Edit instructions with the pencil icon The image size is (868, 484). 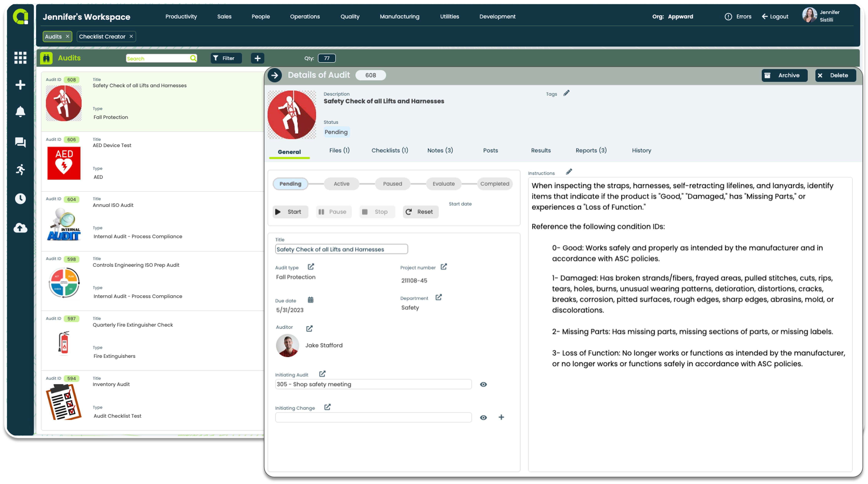point(569,172)
